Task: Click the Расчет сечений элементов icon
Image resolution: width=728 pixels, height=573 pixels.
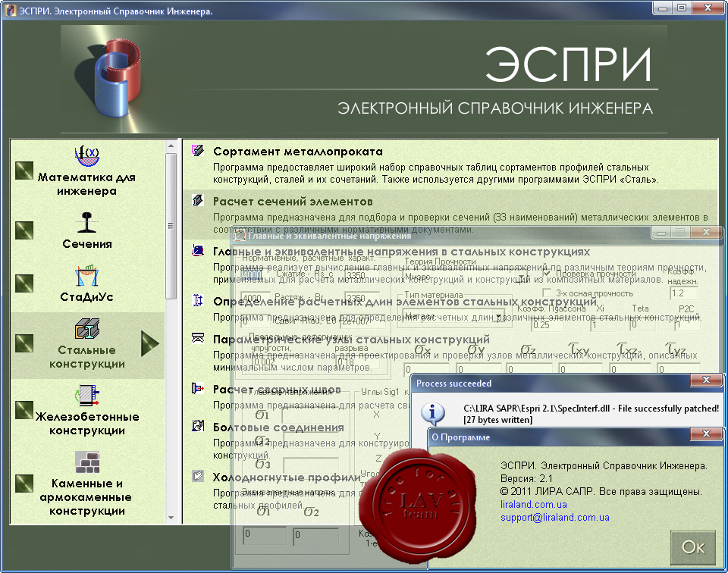Action: 198,200
